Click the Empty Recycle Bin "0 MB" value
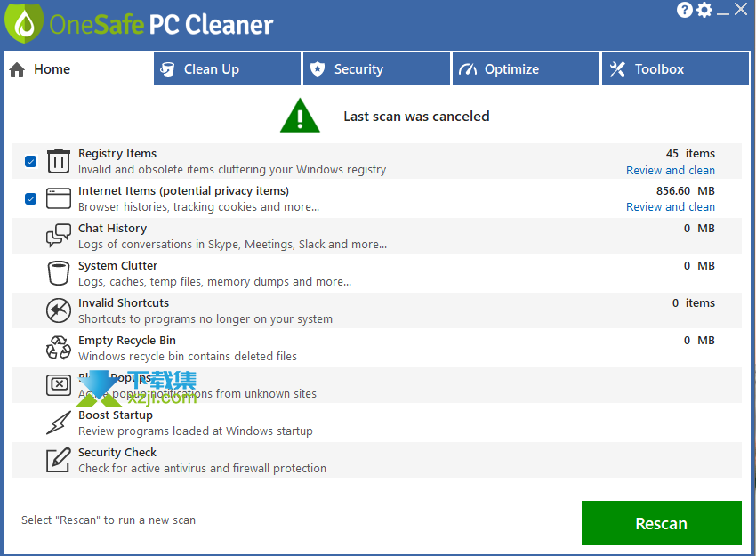This screenshot has width=756, height=556. coord(699,341)
